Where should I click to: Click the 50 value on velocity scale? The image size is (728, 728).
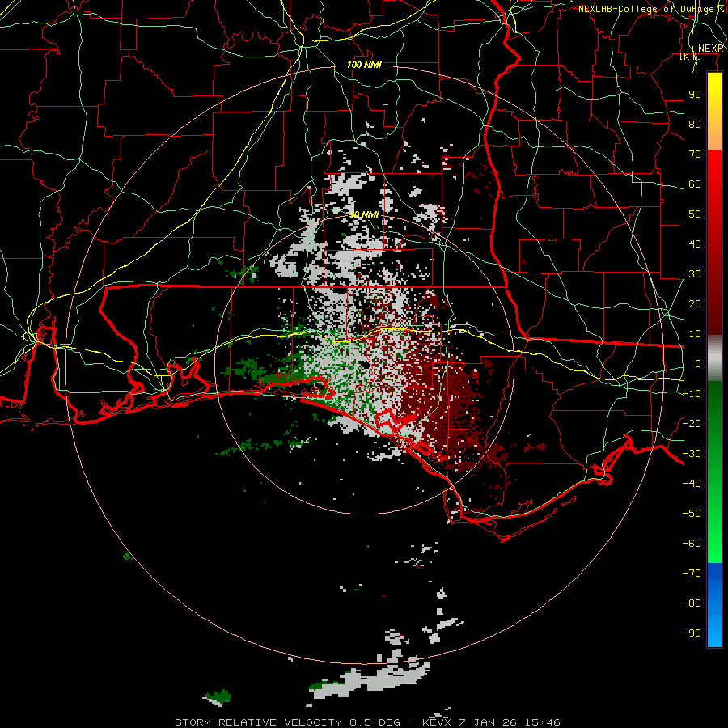695,214
